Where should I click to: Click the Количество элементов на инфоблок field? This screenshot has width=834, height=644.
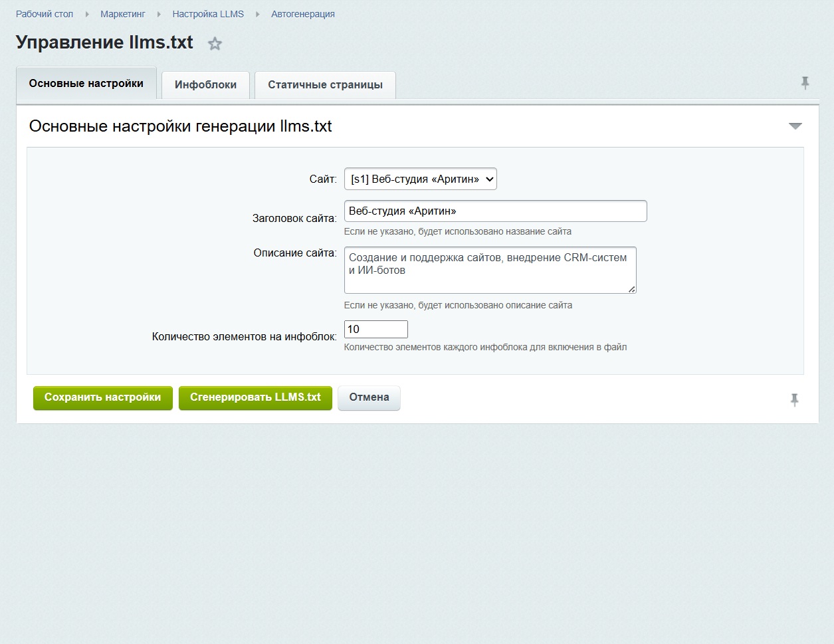(375, 328)
